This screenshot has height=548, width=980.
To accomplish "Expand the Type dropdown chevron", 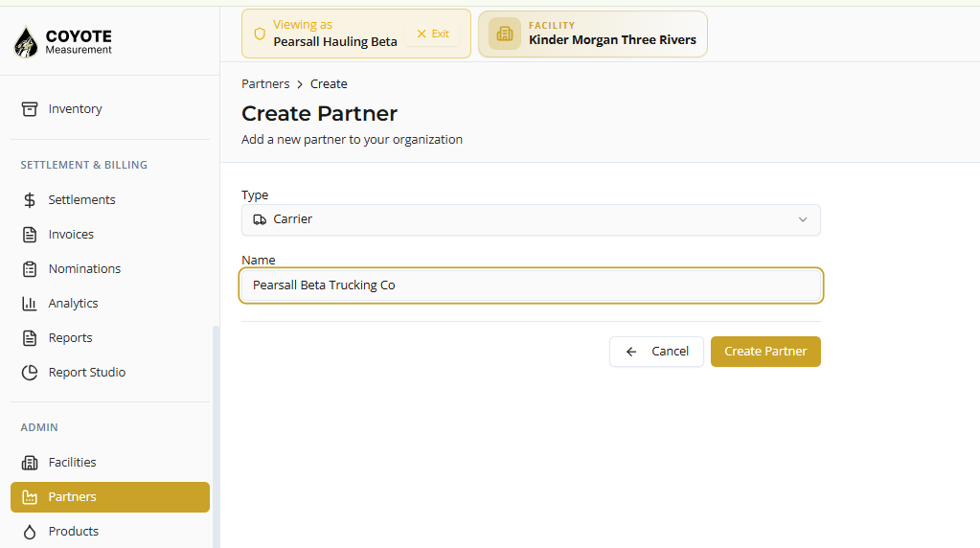I will click(803, 220).
